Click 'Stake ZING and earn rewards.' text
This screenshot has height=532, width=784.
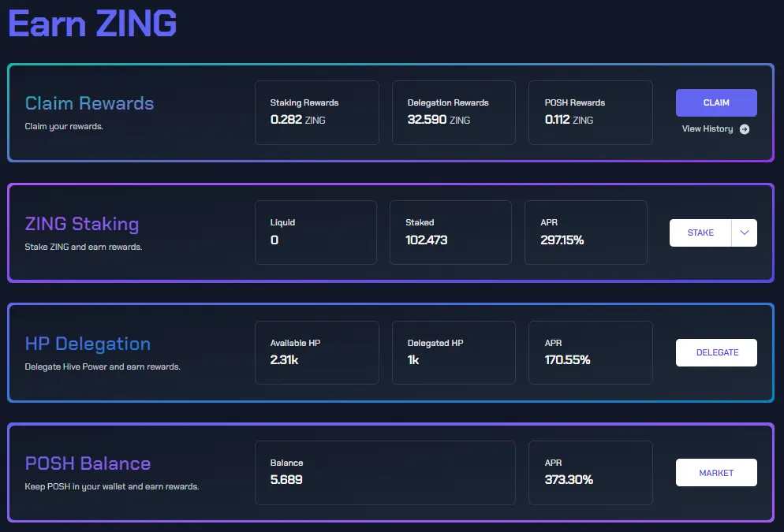pyautogui.click(x=84, y=247)
